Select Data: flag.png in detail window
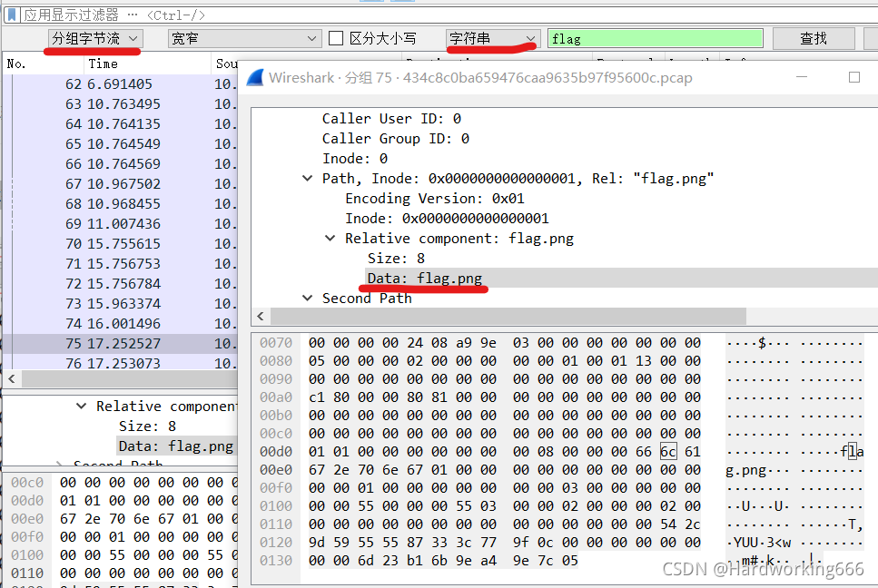This screenshot has height=588, width=878. (424, 278)
